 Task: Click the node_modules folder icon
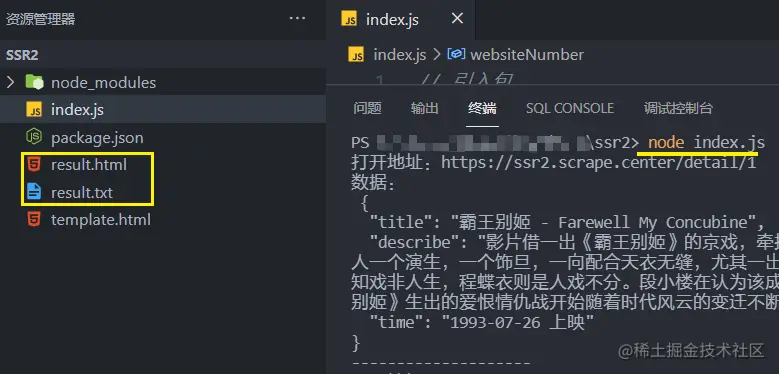34,82
